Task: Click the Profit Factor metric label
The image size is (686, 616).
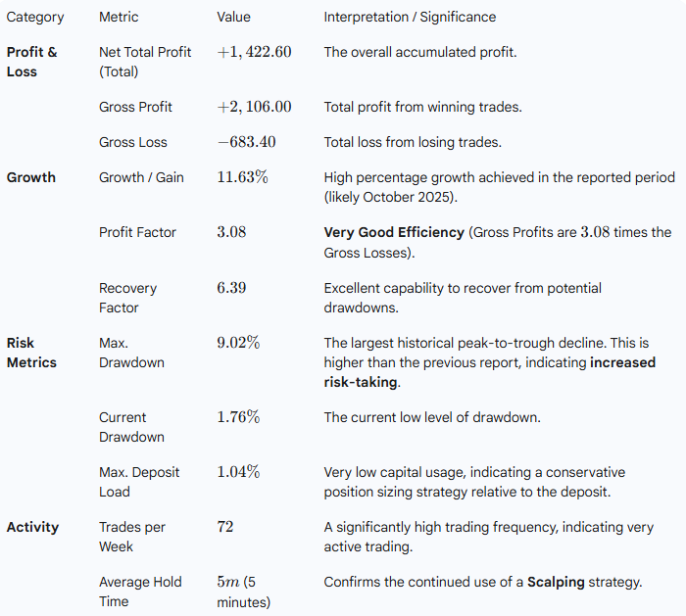Action: [x=137, y=233]
